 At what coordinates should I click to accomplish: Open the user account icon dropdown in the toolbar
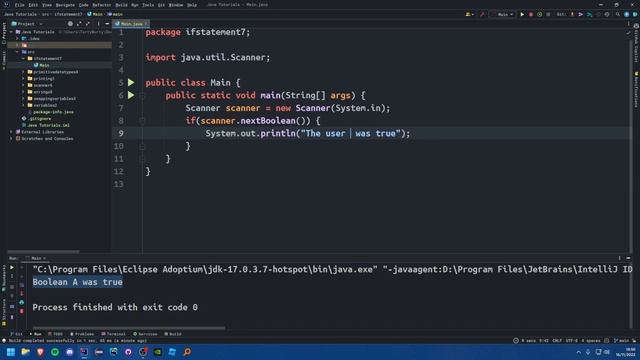[469, 14]
